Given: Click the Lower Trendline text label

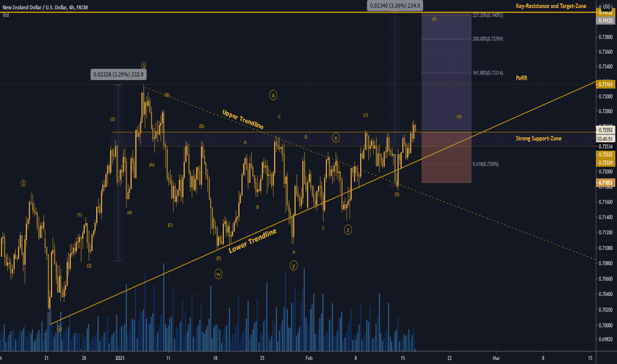Looking at the screenshot, I should pos(253,241).
